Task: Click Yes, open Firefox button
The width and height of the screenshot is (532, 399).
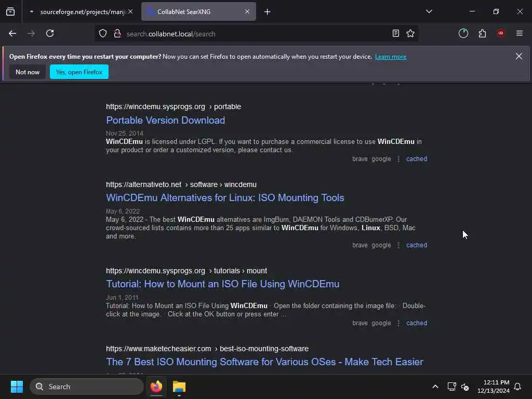Action: pyautogui.click(x=79, y=72)
